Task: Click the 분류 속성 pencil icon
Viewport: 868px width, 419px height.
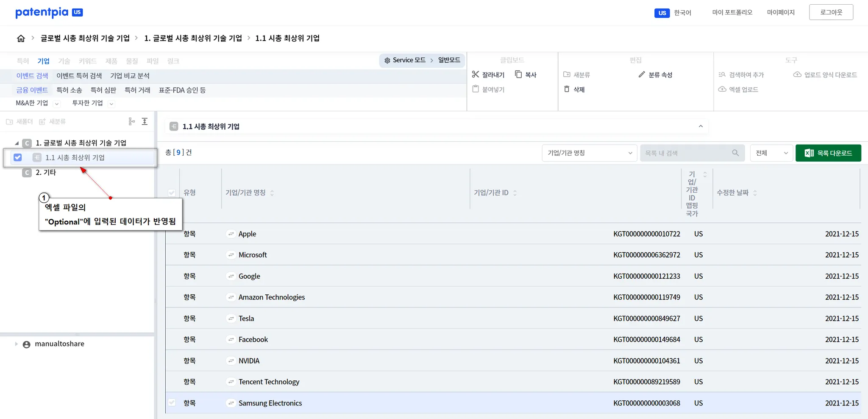Action: (x=642, y=75)
